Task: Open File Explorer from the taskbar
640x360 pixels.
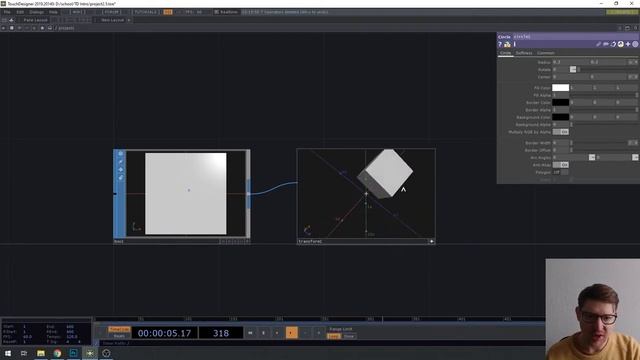Action: (41, 353)
